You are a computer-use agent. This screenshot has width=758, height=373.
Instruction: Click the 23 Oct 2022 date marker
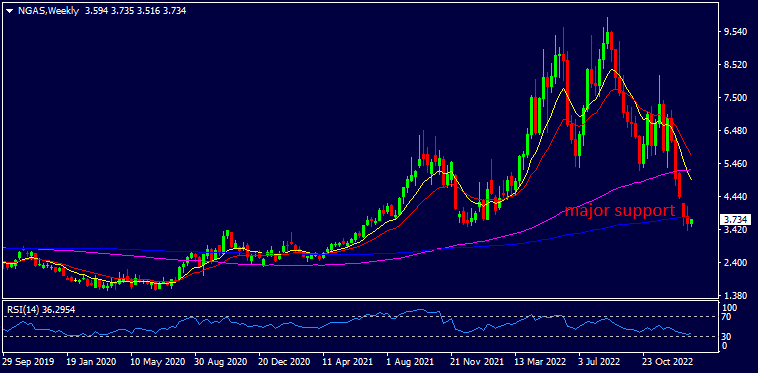click(x=669, y=361)
